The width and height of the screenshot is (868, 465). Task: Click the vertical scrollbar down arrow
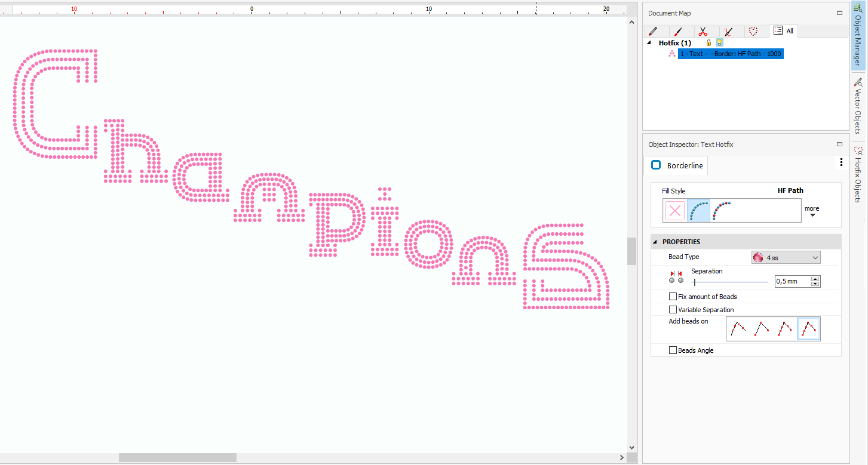632,447
